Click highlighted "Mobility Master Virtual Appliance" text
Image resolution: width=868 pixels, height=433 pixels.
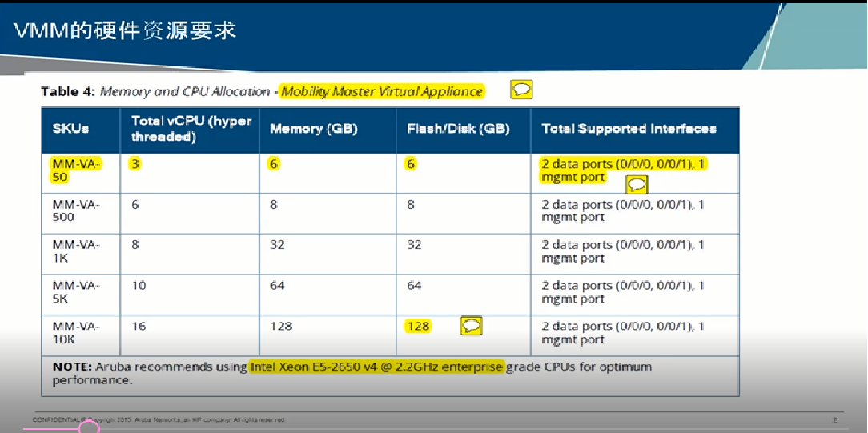pos(383,91)
